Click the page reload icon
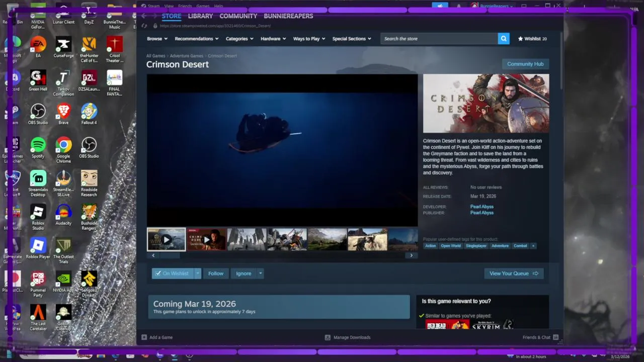 pyautogui.click(x=144, y=26)
